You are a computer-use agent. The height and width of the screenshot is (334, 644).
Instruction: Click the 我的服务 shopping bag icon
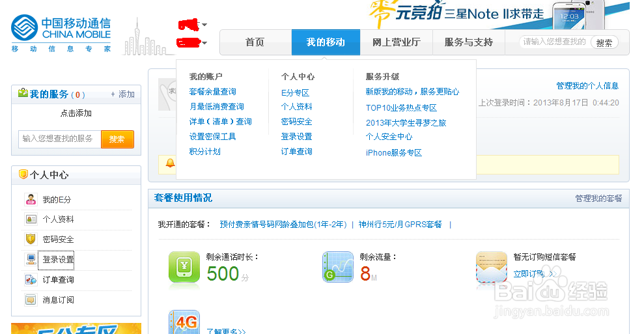[x=23, y=93]
